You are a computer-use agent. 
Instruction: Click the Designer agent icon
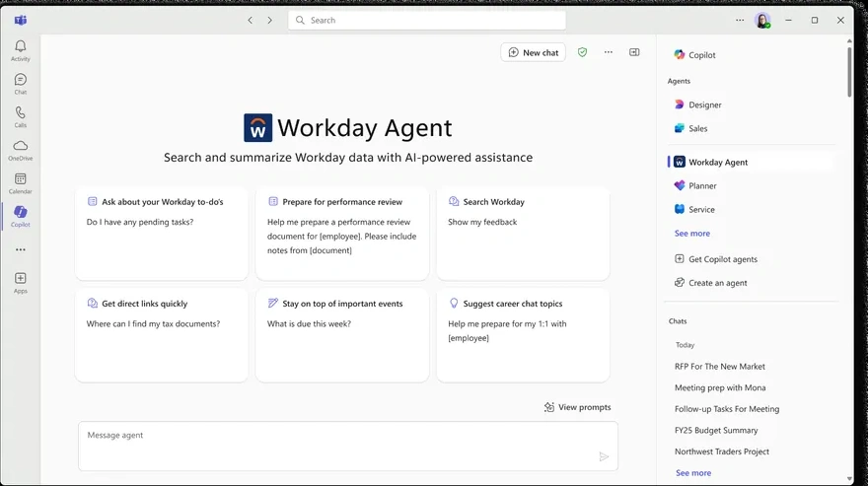[680, 104]
